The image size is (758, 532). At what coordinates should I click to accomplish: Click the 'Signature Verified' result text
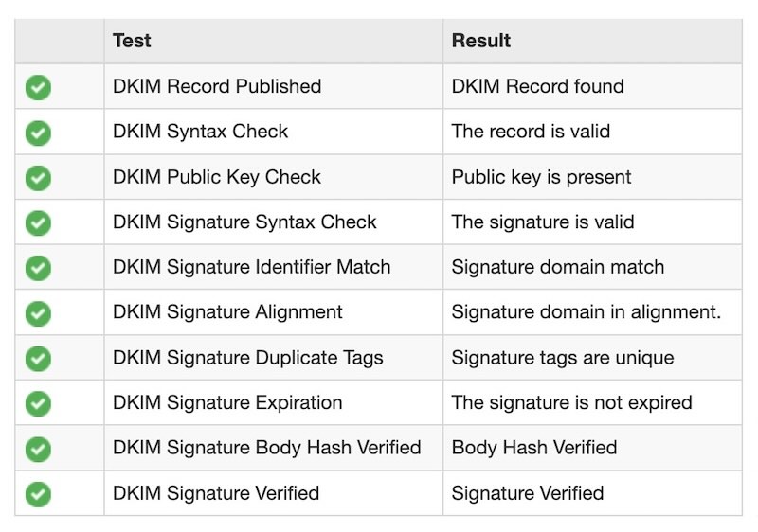527,493
